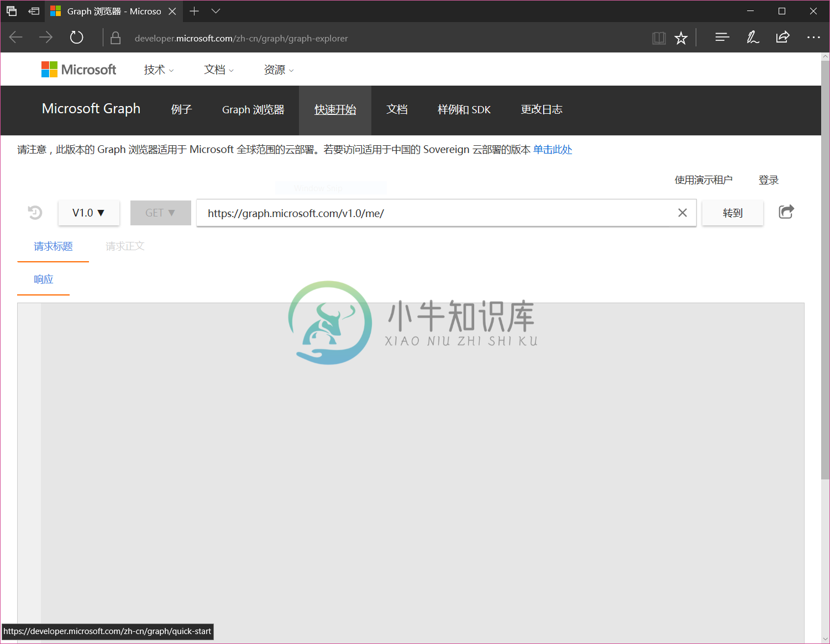The height and width of the screenshot is (644, 830).
Task: Open the V1.0 version dropdown
Action: pyautogui.click(x=88, y=213)
